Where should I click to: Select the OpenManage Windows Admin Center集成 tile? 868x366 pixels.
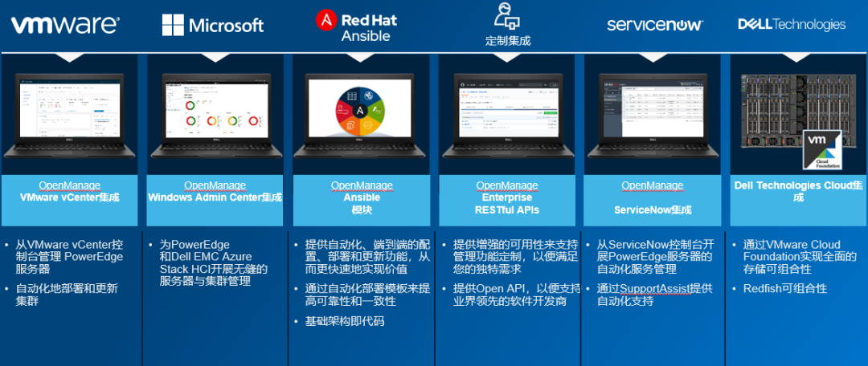pos(215,201)
